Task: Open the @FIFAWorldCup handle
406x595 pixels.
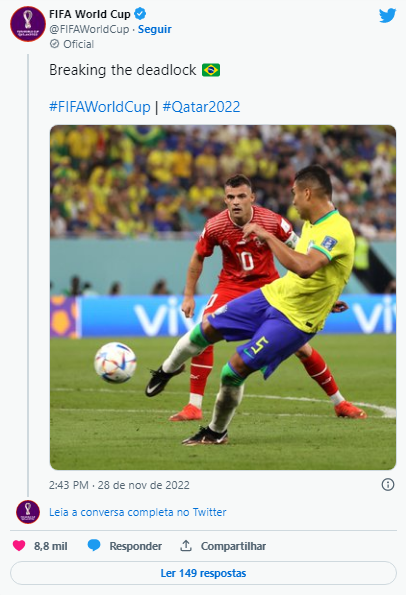Action: click(89, 29)
